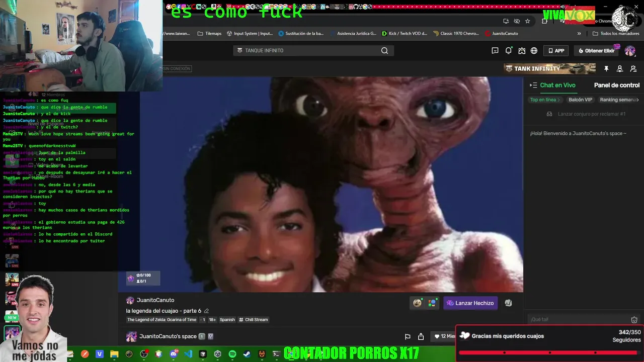
Task: Open the profile avatar menu
Action: 630,51
